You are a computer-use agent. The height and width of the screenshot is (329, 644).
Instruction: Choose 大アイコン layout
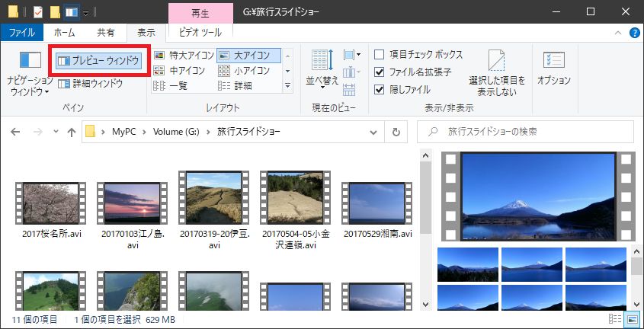point(248,55)
